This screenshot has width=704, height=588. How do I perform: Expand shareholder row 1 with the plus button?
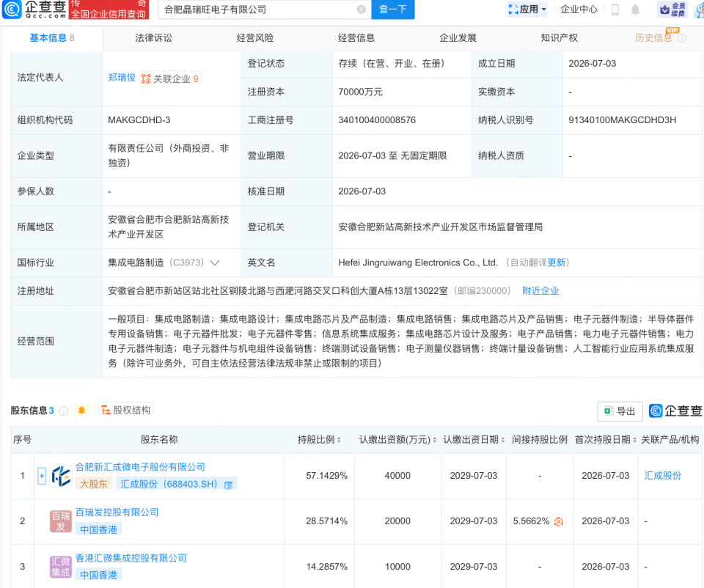(42, 476)
